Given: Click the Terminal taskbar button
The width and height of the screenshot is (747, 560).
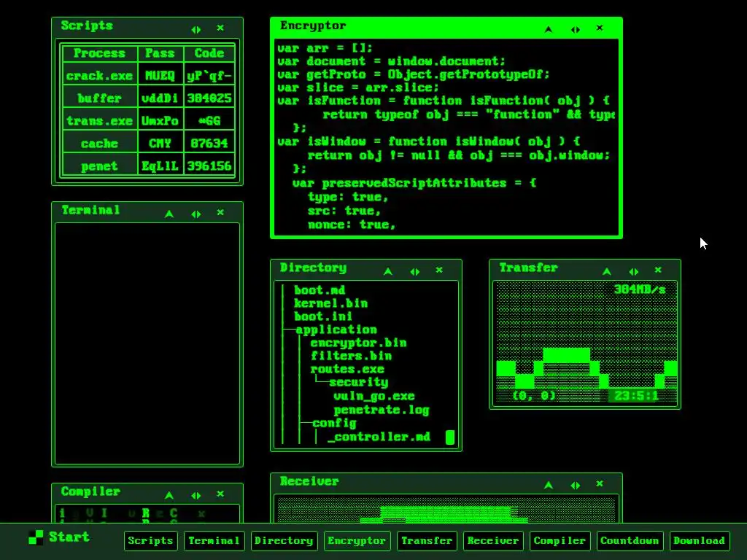Looking at the screenshot, I should pyautogui.click(x=214, y=541).
